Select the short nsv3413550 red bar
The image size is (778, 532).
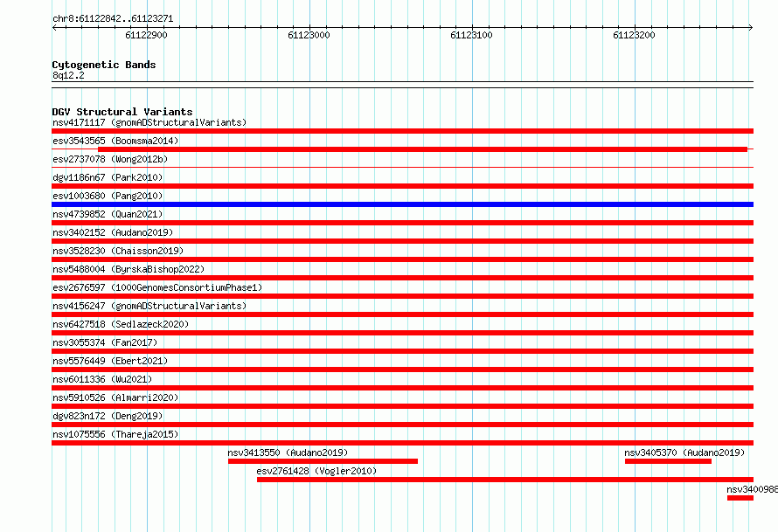(323, 461)
